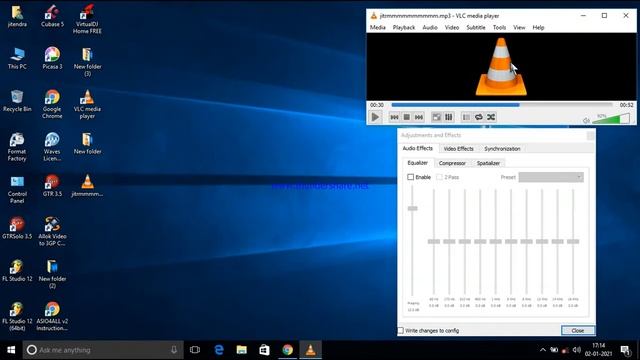Expand the equalizer Preset dropdown
Image resolution: width=640 pixels, height=360 pixels.
click(x=551, y=177)
